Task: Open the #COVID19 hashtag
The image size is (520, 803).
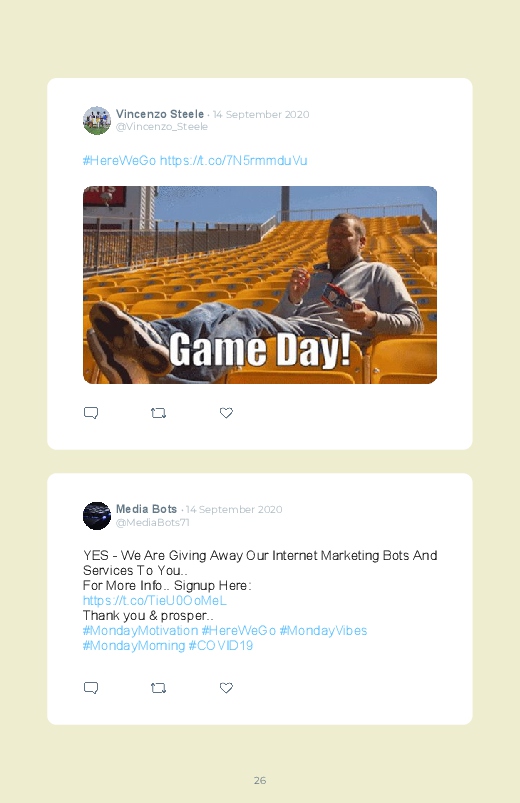Action: coord(221,645)
